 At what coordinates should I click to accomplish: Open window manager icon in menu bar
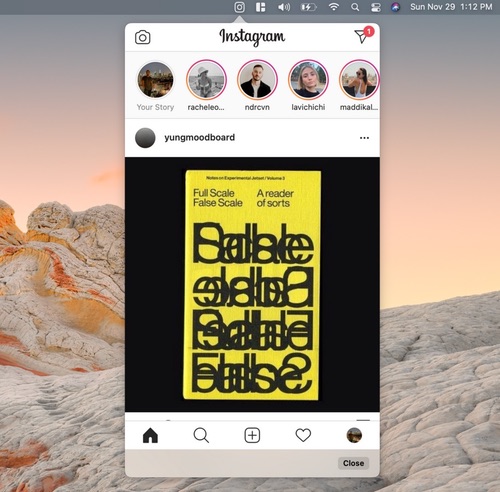coord(261,7)
